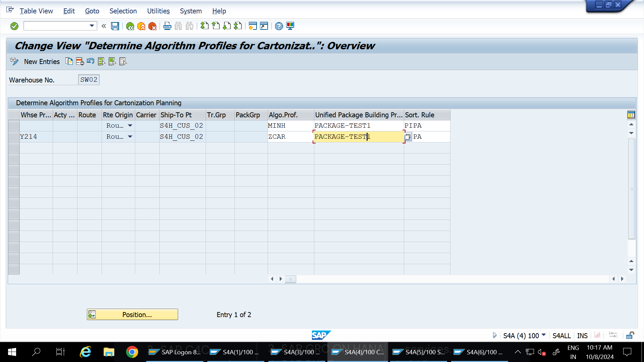Image resolution: width=644 pixels, height=362 pixels.
Task: Open the S4A session list in status bar
Action: 543,336
